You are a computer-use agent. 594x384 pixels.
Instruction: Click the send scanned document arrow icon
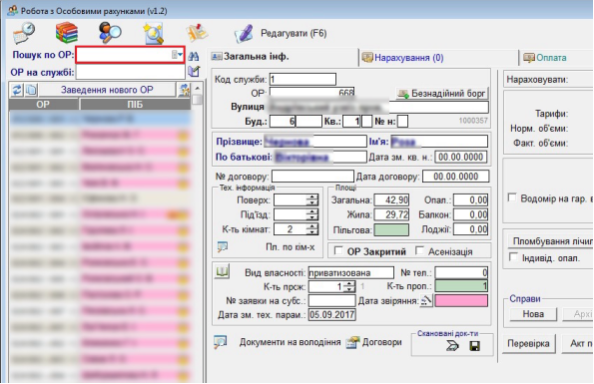[x=452, y=345]
